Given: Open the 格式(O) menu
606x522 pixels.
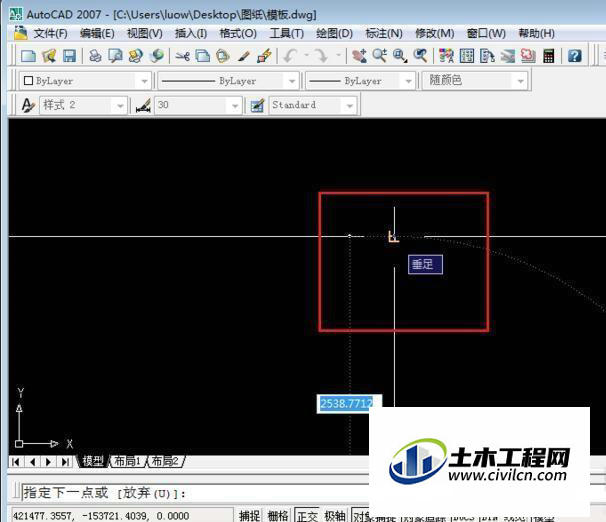Looking at the screenshot, I should tap(238, 34).
